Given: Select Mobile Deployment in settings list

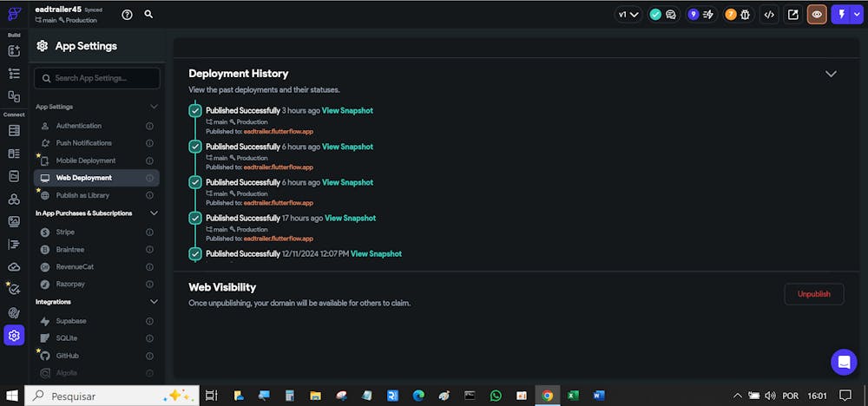Looking at the screenshot, I should pos(86,160).
